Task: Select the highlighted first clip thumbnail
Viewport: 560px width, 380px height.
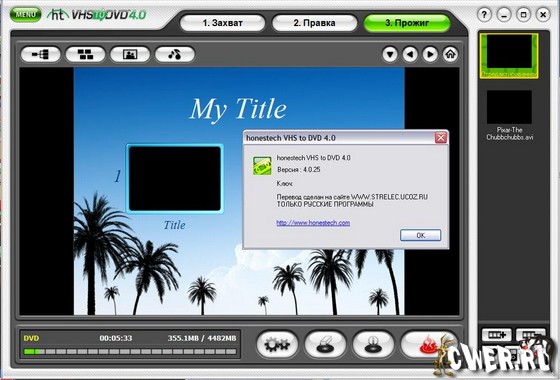Action: click(x=509, y=56)
